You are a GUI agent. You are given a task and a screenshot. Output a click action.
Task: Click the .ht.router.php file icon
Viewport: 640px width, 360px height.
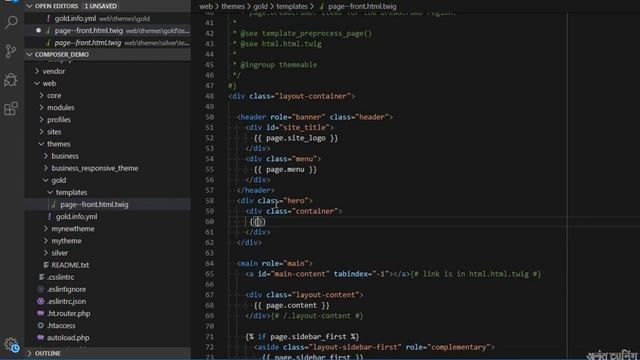coord(40,313)
